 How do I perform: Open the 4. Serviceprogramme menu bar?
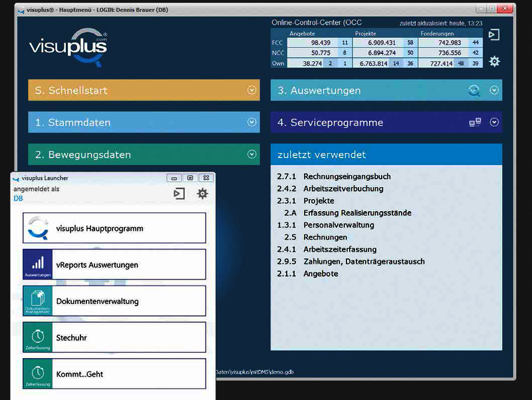[x=386, y=122]
